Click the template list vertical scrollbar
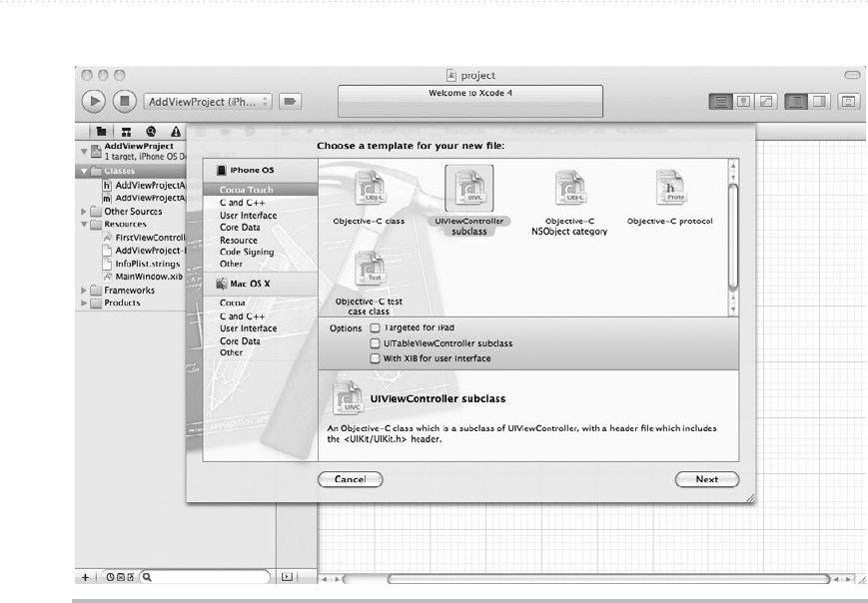 pyautogui.click(x=733, y=237)
